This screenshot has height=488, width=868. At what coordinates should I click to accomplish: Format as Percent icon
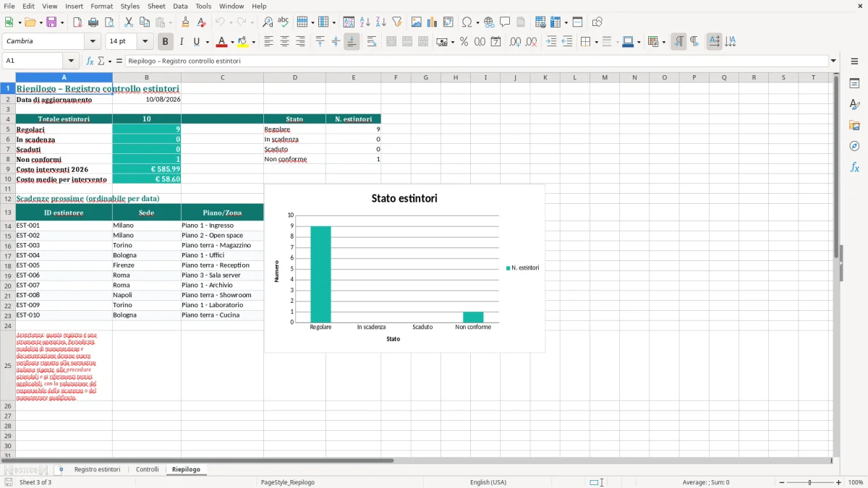(464, 42)
